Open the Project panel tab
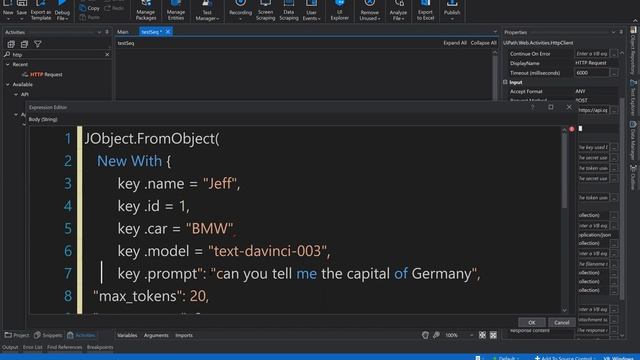640x360 pixels. [17, 335]
